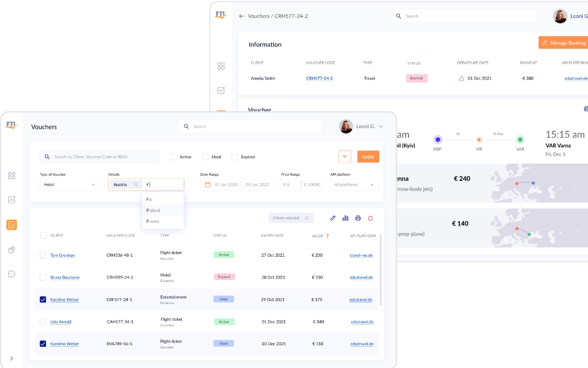Click the red delete trash icon

point(370,218)
